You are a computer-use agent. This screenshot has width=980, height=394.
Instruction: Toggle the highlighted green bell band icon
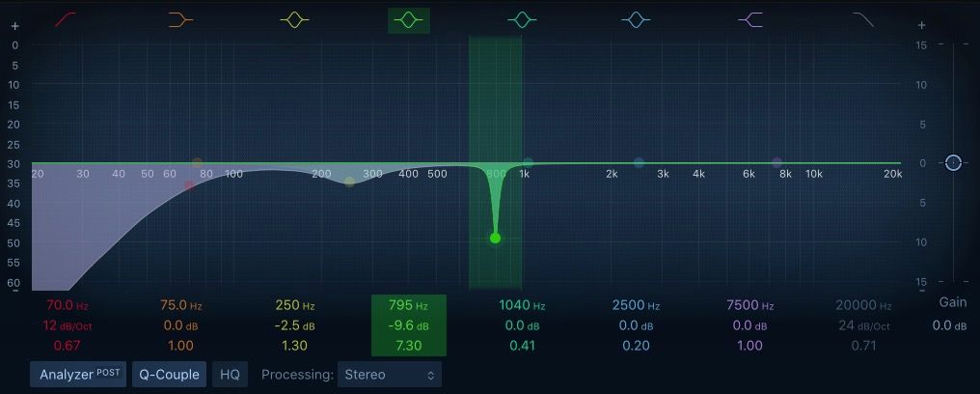(x=409, y=20)
